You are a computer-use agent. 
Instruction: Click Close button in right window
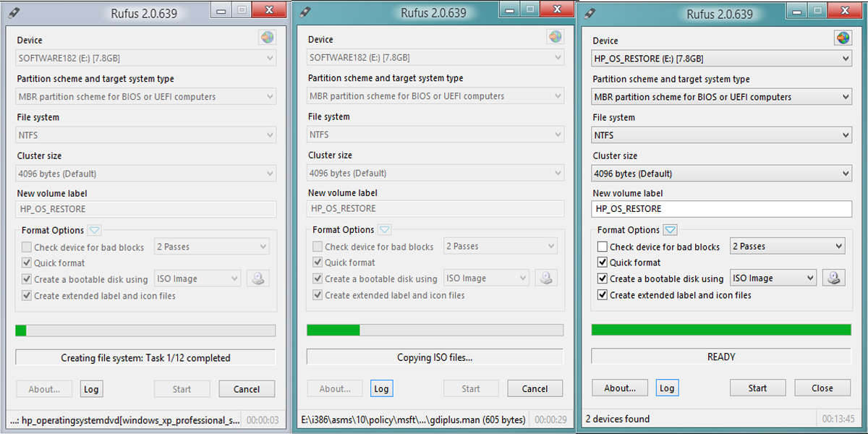(822, 388)
